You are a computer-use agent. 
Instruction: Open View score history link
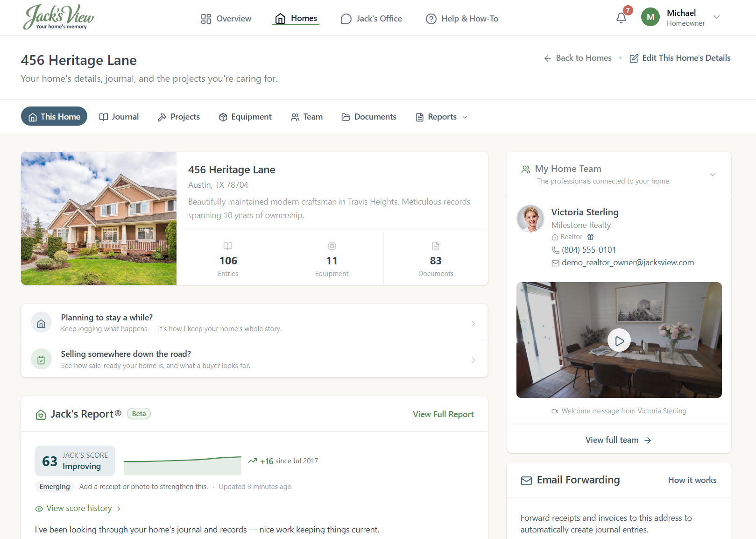point(79,508)
